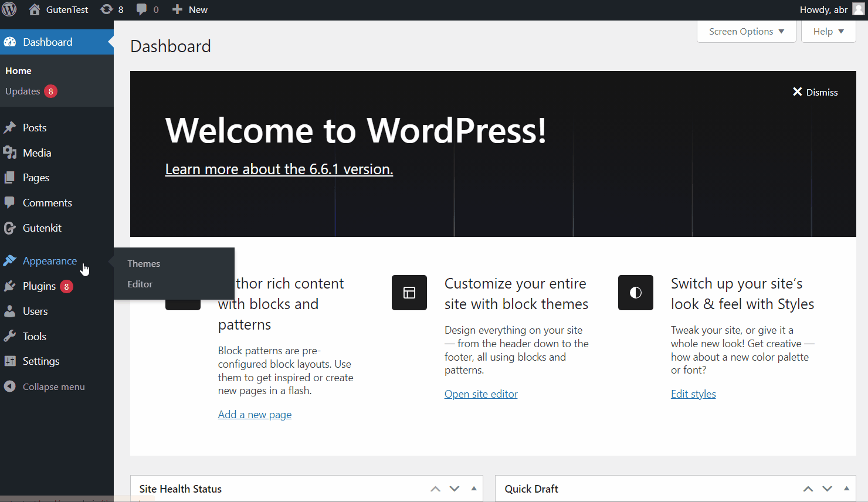Open the WordPress logo menu

[x=9, y=9]
